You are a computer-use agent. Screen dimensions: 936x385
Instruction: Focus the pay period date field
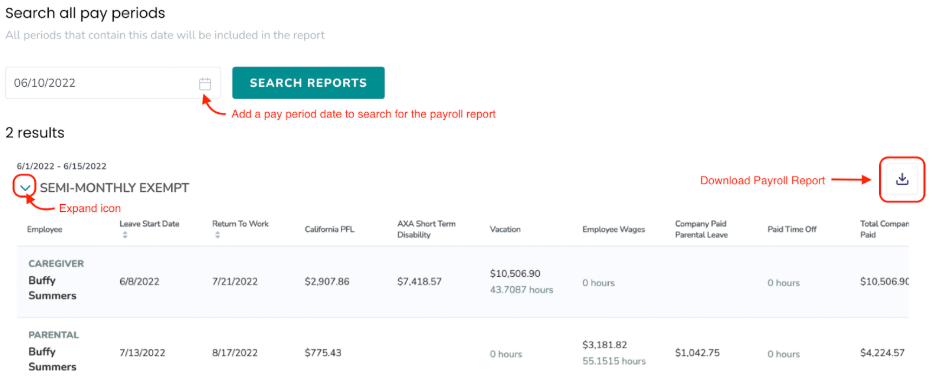(113, 83)
